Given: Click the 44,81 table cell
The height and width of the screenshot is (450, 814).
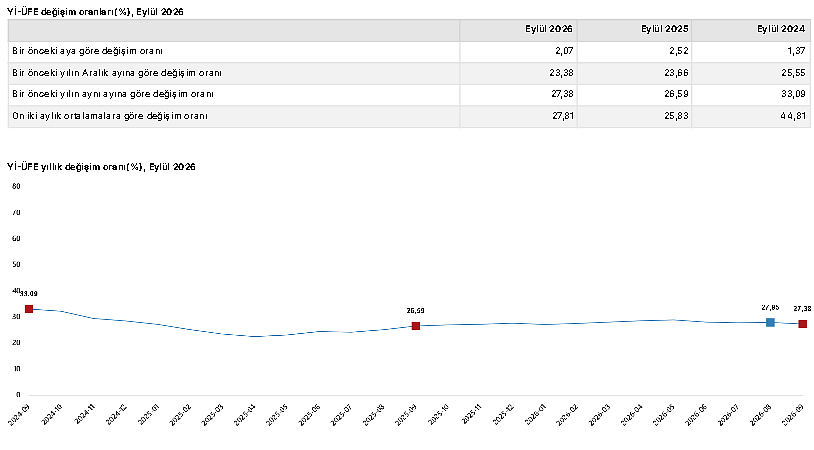Looking at the screenshot, I should point(793,116).
